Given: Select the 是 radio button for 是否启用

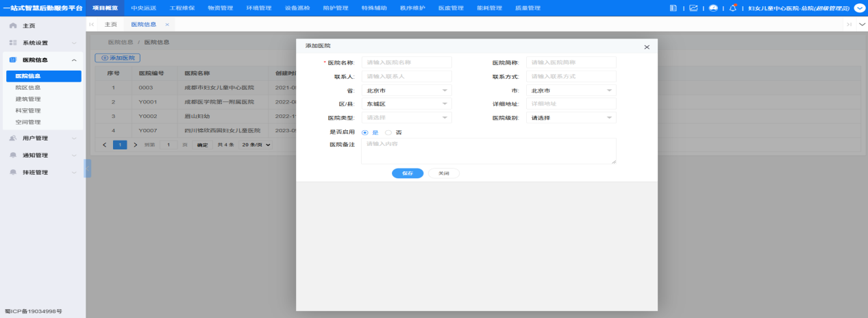Looking at the screenshot, I should (x=365, y=132).
